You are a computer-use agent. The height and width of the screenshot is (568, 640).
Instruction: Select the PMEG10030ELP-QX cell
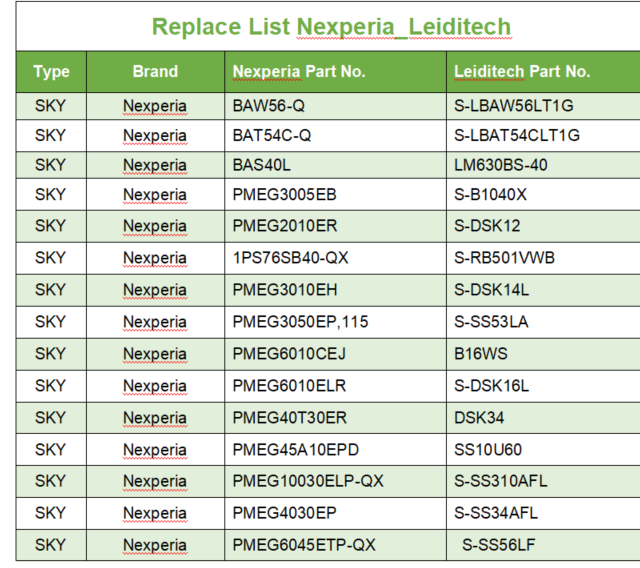pyautogui.click(x=336, y=481)
